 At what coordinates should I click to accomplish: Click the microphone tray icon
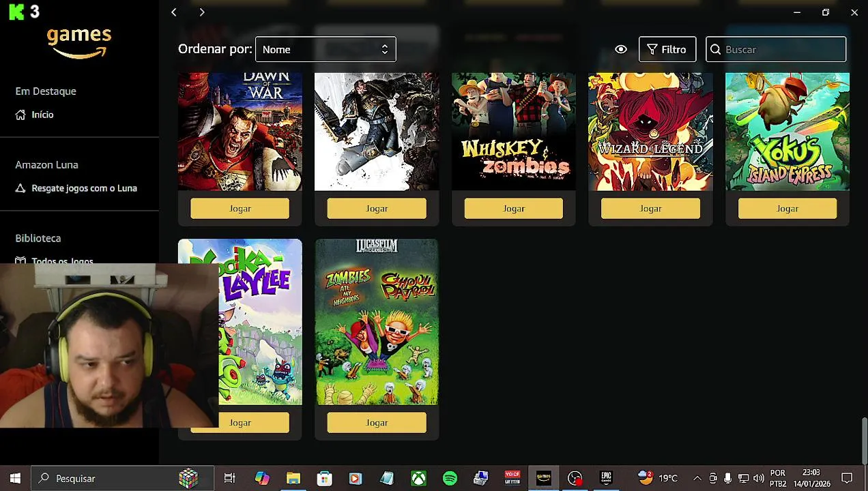(x=728, y=478)
